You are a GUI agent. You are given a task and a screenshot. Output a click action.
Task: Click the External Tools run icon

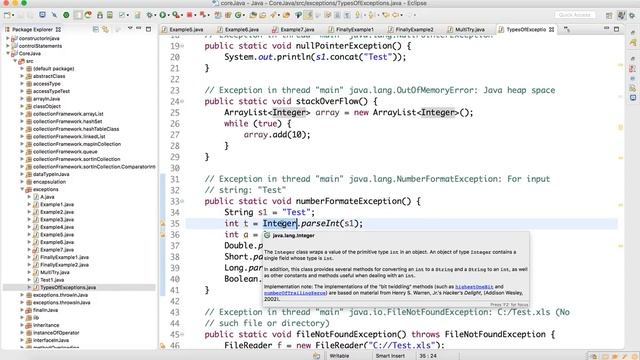point(176,15)
